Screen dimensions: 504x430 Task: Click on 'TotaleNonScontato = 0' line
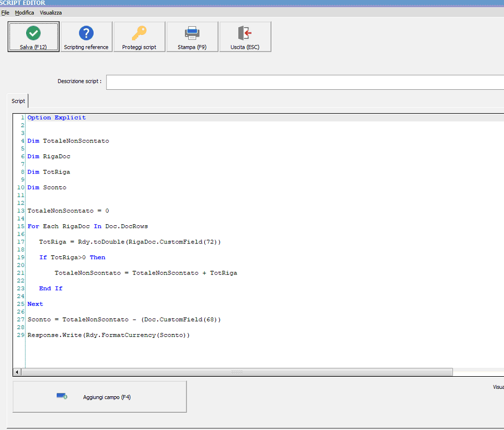pyautogui.click(x=68, y=211)
